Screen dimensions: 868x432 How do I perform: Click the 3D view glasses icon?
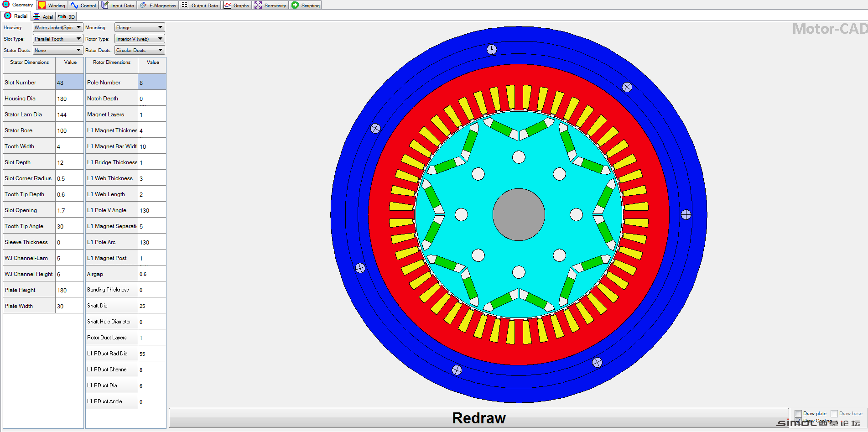(x=62, y=16)
